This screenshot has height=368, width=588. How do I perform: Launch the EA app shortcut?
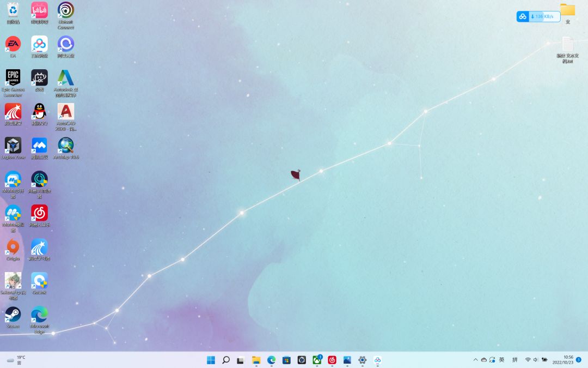click(13, 47)
